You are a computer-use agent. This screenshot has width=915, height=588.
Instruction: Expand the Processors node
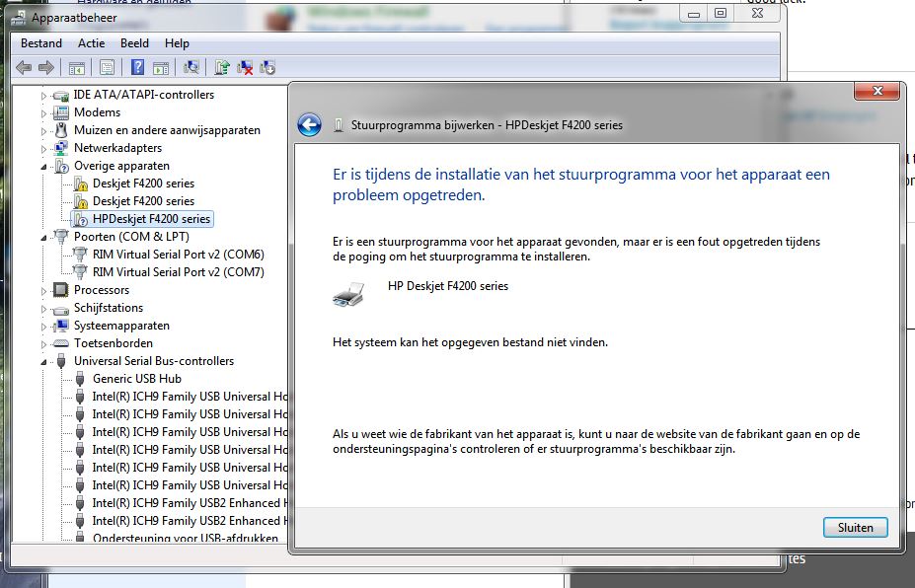pyautogui.click(x=43, y=291)
